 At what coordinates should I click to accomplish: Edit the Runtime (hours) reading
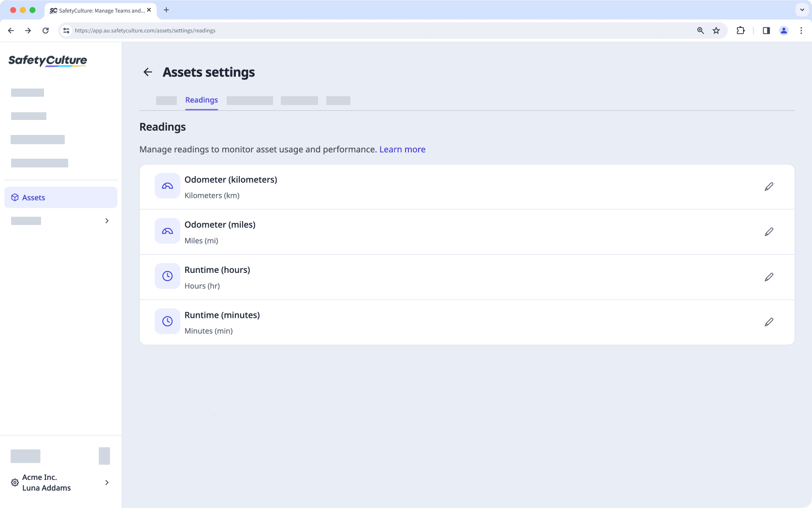point(769,277)
